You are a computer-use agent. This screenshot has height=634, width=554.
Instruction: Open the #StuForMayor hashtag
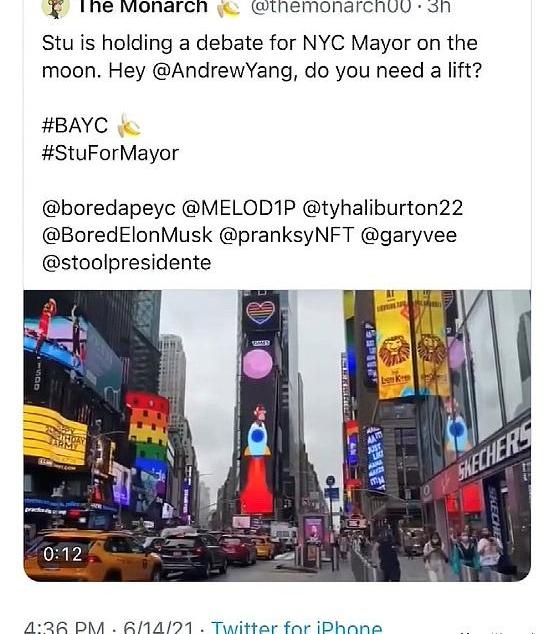110,153
